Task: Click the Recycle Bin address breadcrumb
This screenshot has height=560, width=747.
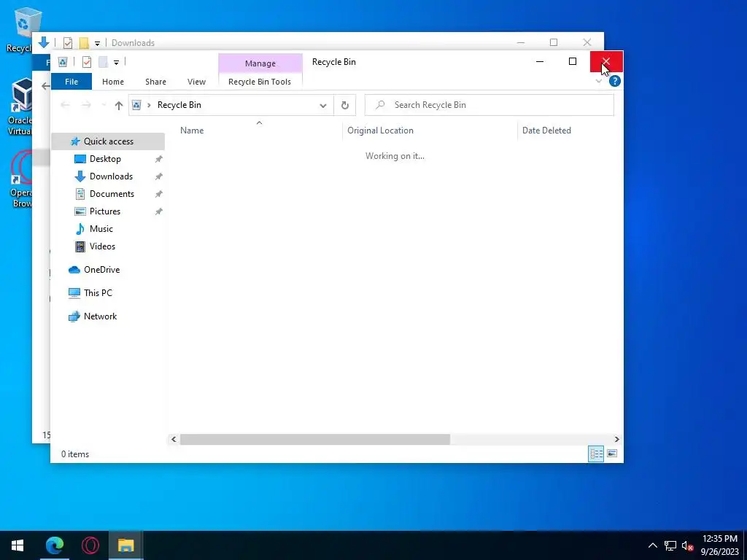Action: [179, 105]
